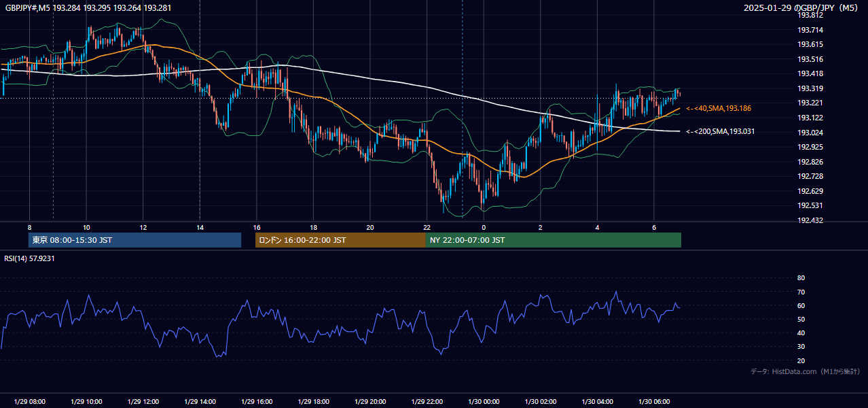The width and height of the screenshot is (868, 408).
Task: Click price axis label 193.024
Action: 810,133
